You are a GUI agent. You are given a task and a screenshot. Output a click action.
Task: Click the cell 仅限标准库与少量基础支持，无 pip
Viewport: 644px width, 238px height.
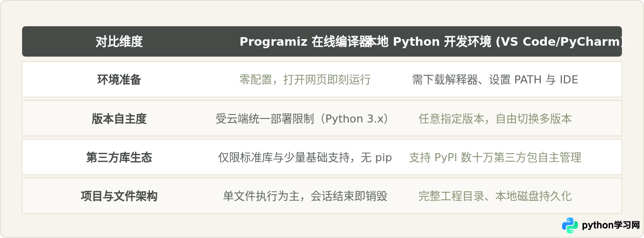[305, 158]
